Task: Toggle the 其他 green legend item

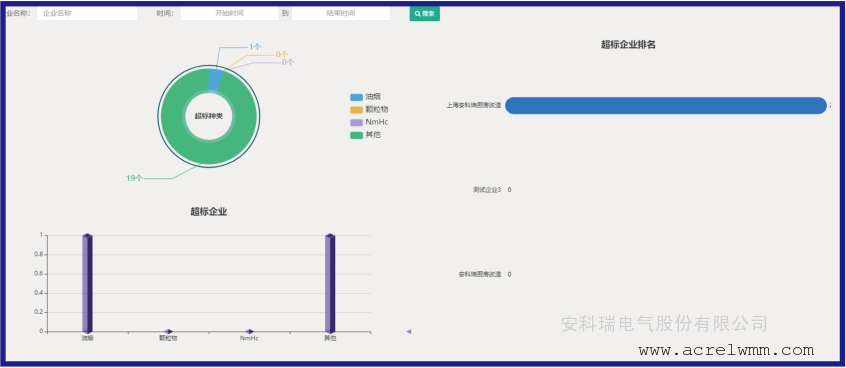Action: pos(365,135)
